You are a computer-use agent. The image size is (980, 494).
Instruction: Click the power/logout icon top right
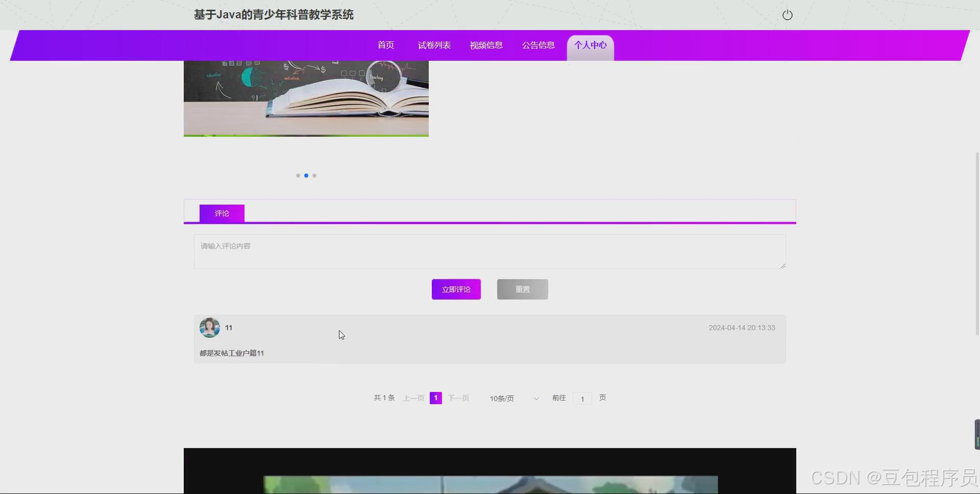pos(787,15)
